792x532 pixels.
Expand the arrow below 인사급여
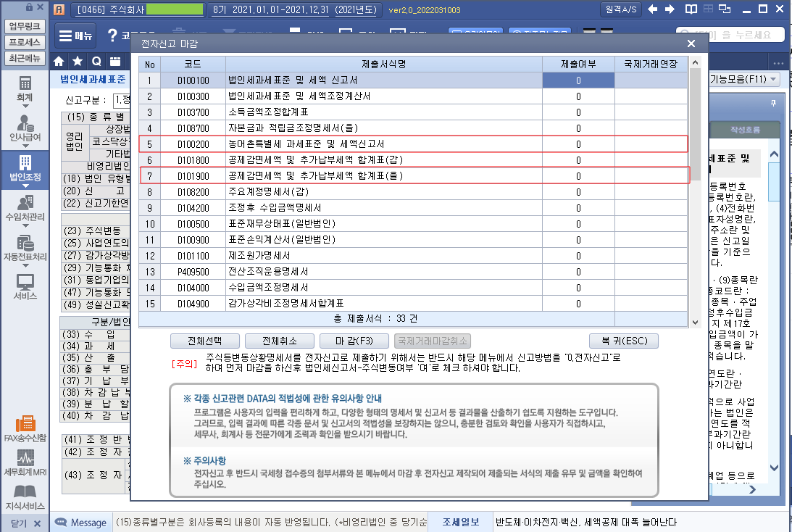pyautogui.click(x=25, y=146)
